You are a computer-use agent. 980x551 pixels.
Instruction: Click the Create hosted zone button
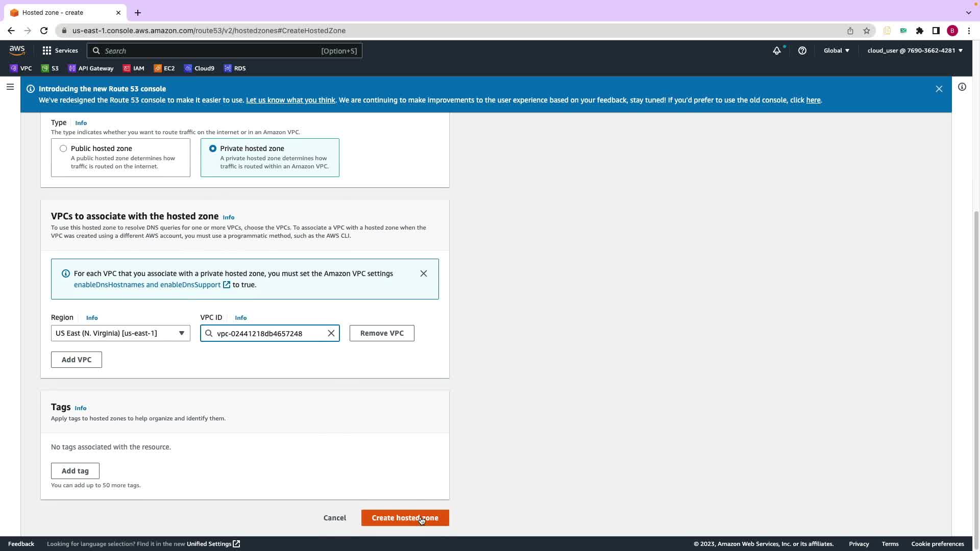404,518
